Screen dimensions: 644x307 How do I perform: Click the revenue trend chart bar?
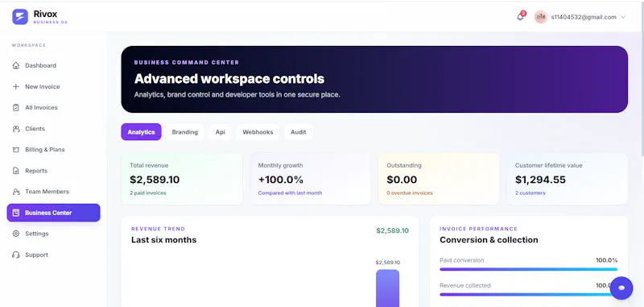[387, 288]
